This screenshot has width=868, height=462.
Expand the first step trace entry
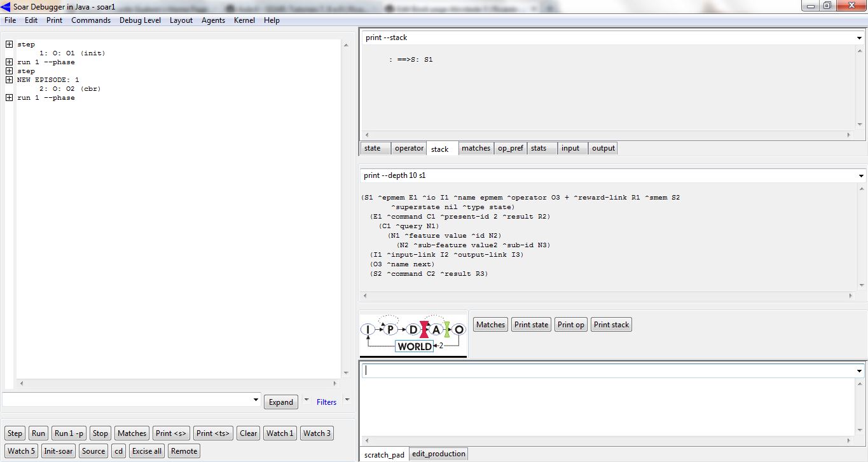pyautogui.click(x=9, y=44)
